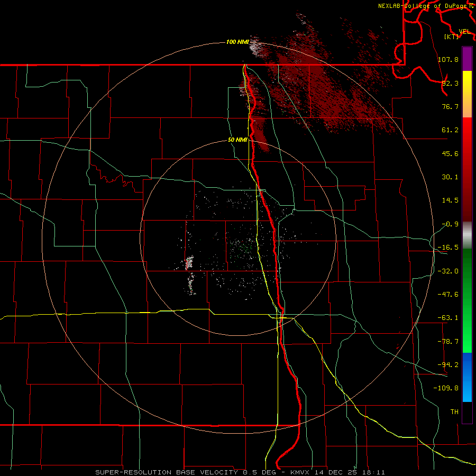Click the white echo patch beside 100 NMI label

pyautogui.click(x=255, y=47)
